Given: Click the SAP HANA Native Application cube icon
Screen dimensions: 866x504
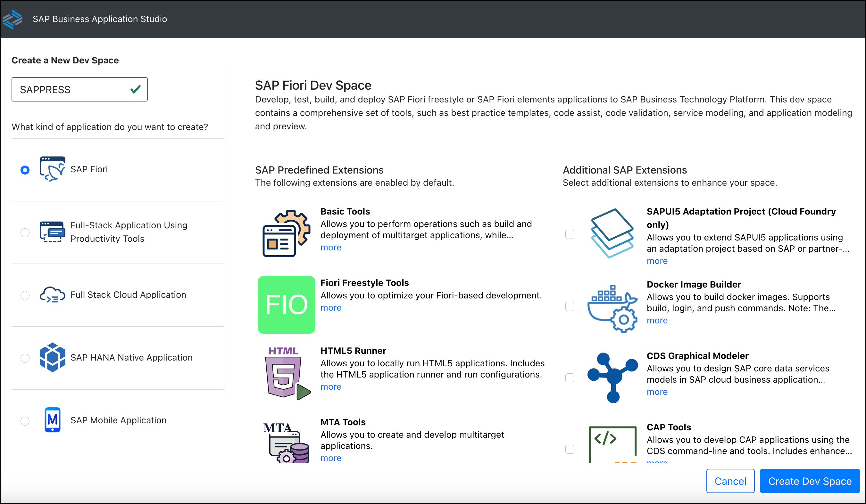Looking at the screenshot, I should [x=52, y=357].
